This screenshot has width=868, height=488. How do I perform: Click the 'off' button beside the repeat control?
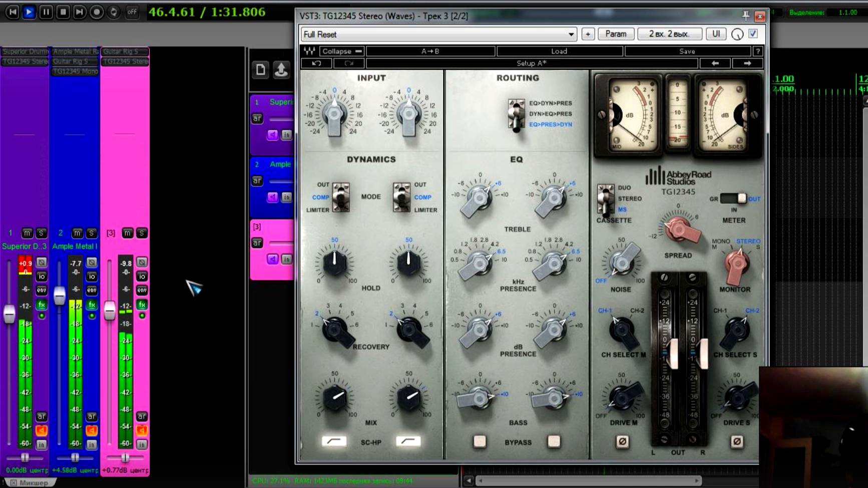click(x=132, y=12)
